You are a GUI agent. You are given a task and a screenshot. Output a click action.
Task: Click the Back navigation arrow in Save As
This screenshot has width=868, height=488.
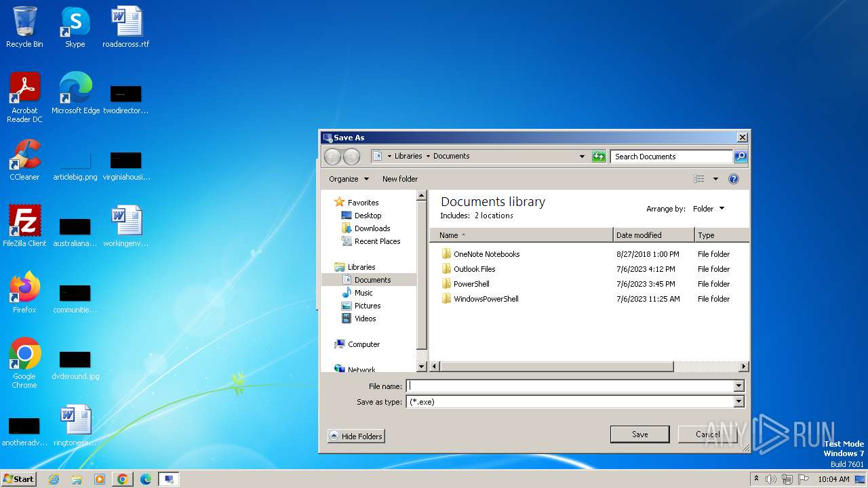click(x=332, y=157)
